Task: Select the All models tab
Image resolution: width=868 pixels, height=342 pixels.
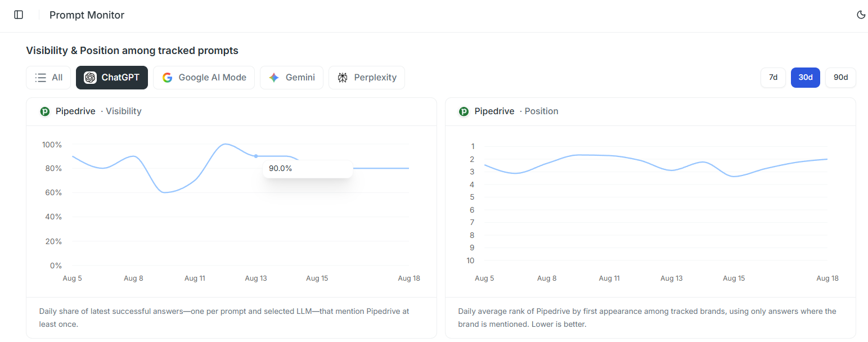Action: click(48, 78)
